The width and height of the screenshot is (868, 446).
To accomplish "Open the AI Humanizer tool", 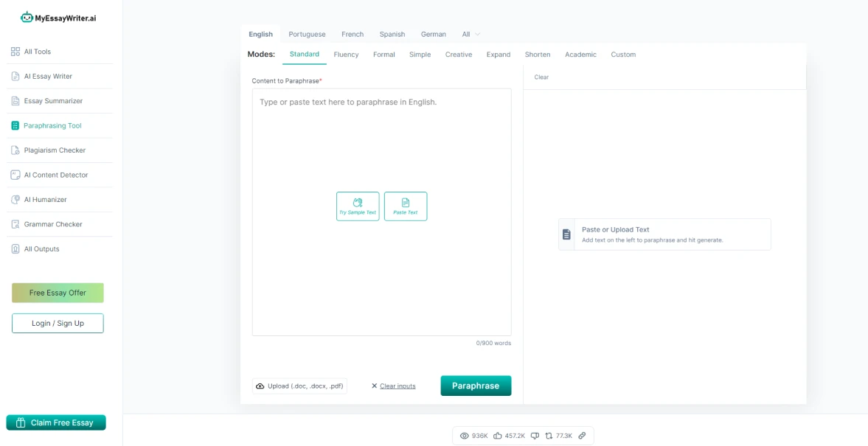I will (x=46, y=199).
